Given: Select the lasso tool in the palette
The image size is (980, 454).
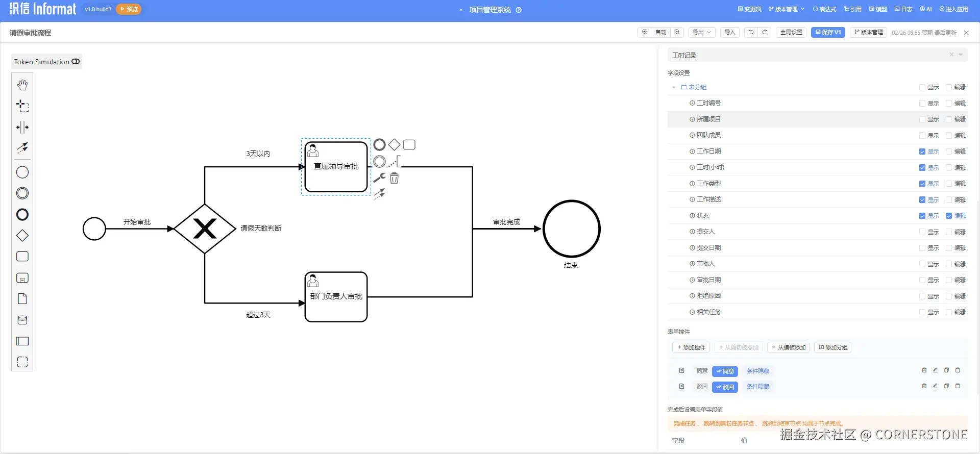Looking at the screenshot, I should pyautogui.click(x=22, y=106).
